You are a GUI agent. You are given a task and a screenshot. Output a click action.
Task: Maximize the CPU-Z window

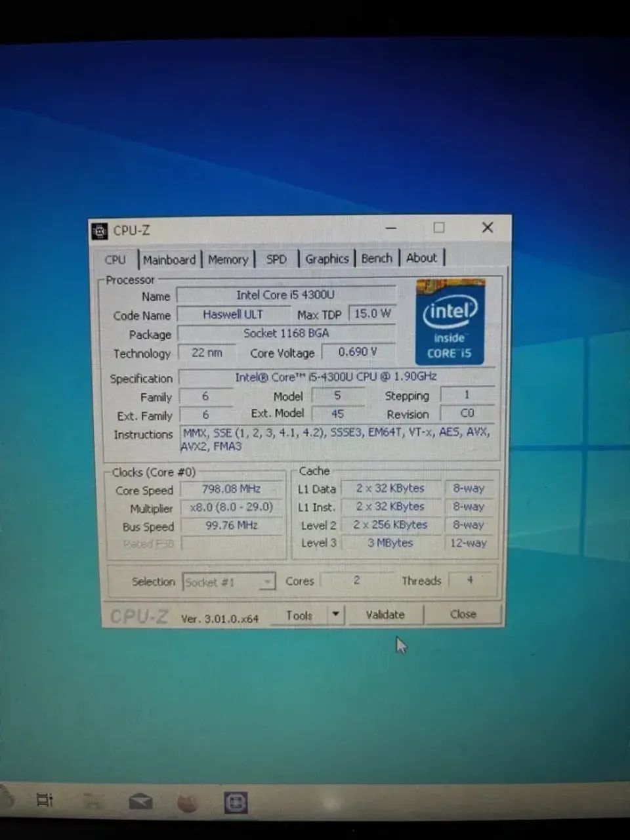pyautogui.click(x=439, y=228)
